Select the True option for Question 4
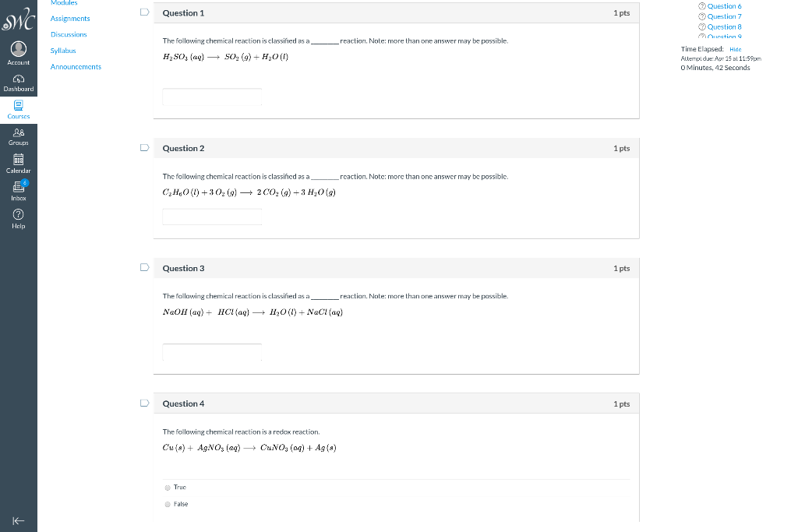 coord(167,487)
